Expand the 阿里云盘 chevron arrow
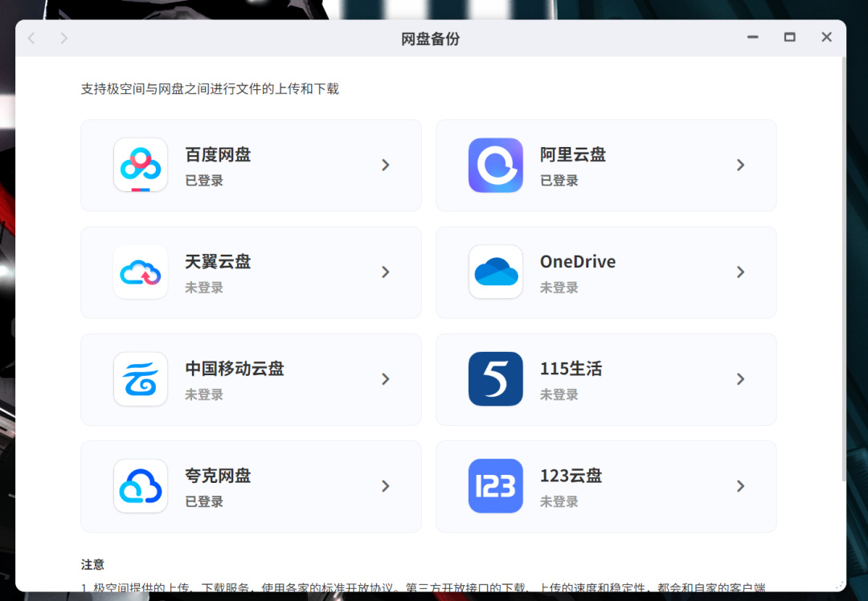Screen dimensions: 868x601 [740, 165]
